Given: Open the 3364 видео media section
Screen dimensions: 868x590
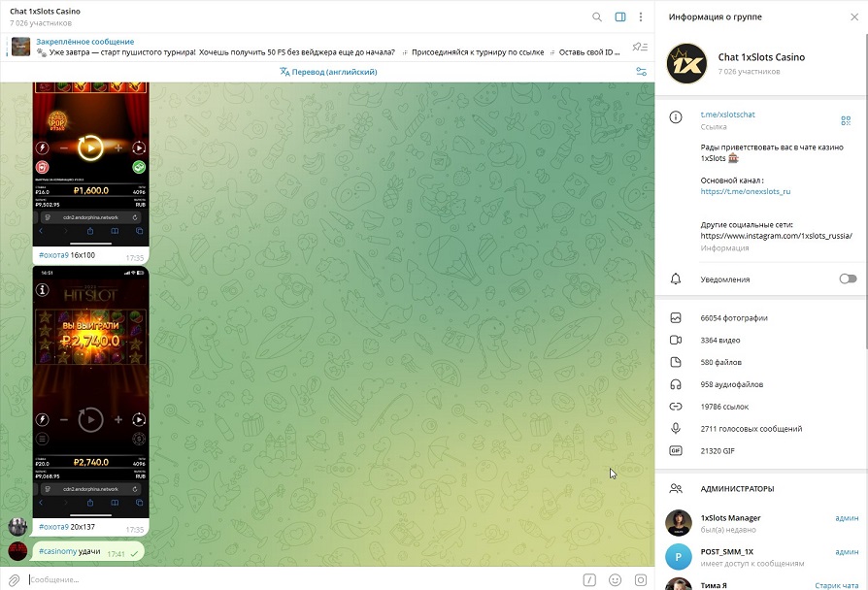Looking at the screenshot, I should [720, 341].
